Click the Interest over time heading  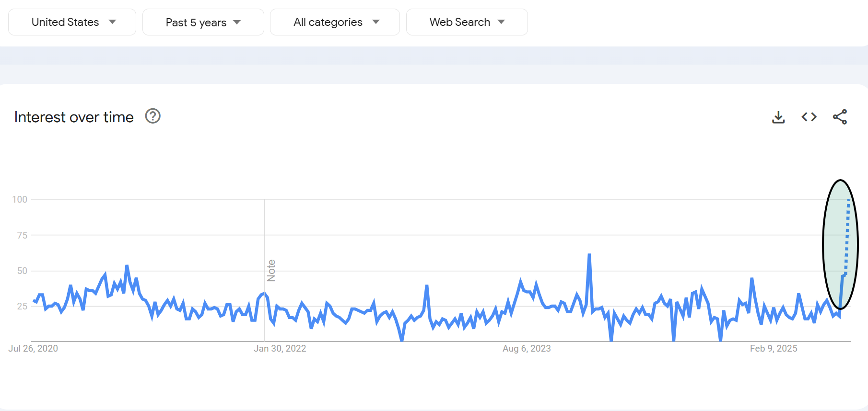(x=74, y=117)
